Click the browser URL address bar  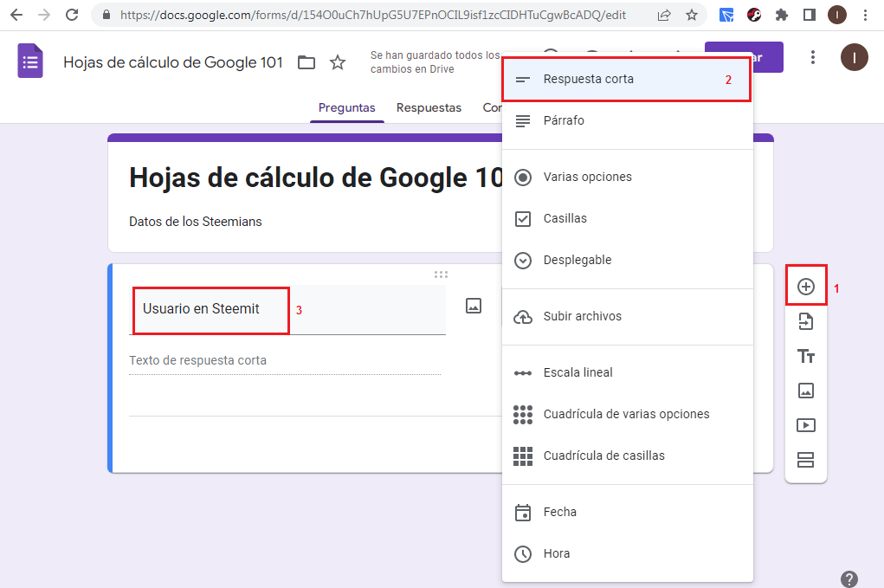(x=372, y=16)
